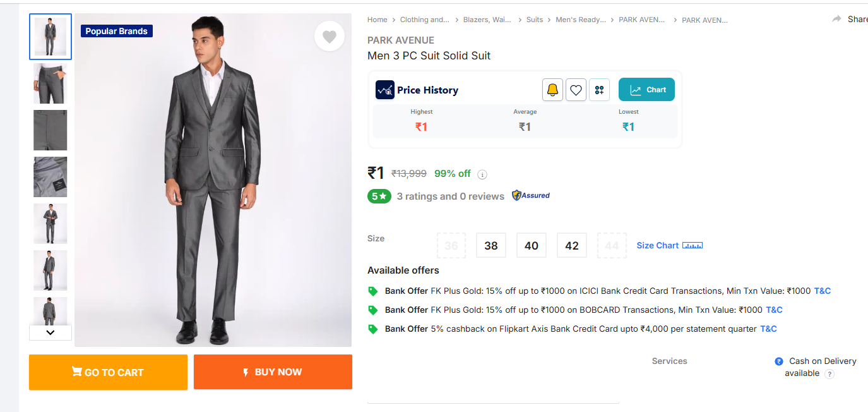
Task: Open T&C link for BOBCARD offer
Action: point(774,310)
